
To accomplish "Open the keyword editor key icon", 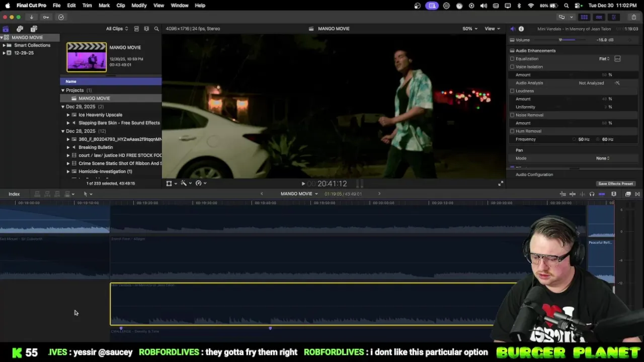I will pos(46,17).
